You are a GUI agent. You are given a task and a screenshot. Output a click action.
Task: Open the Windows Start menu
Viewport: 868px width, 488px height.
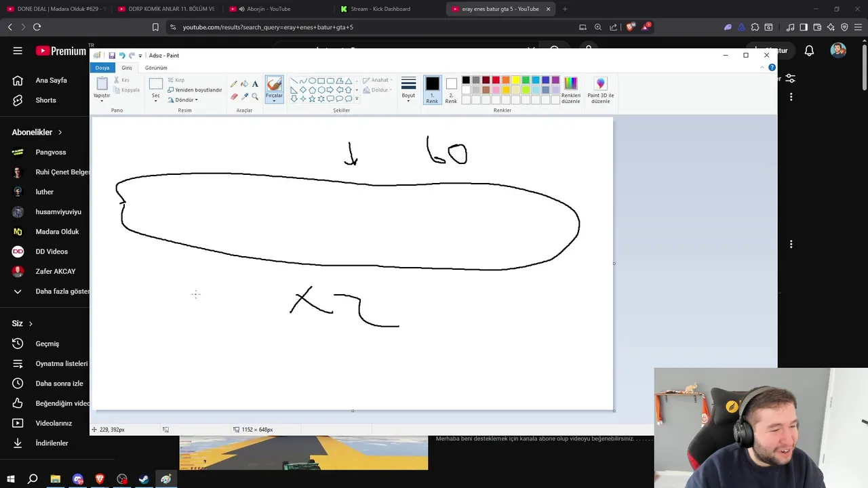pyautogui.click(x=11, y=479)
